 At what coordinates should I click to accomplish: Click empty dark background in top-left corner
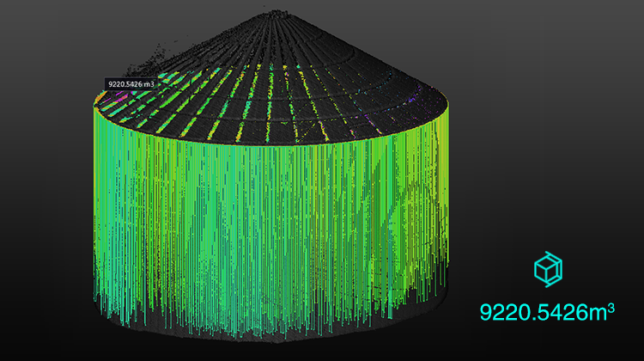tap(34, 26)
